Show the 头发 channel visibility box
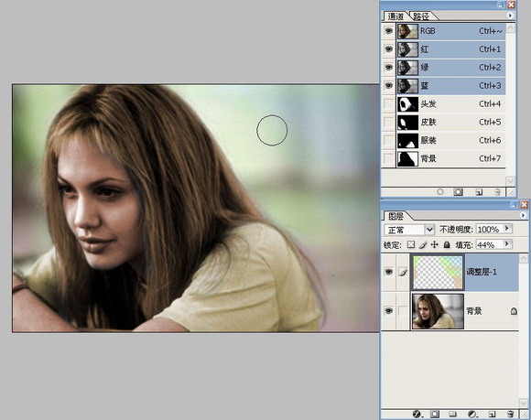The width and height of the screenshot is (531, 420). (389, 104)
